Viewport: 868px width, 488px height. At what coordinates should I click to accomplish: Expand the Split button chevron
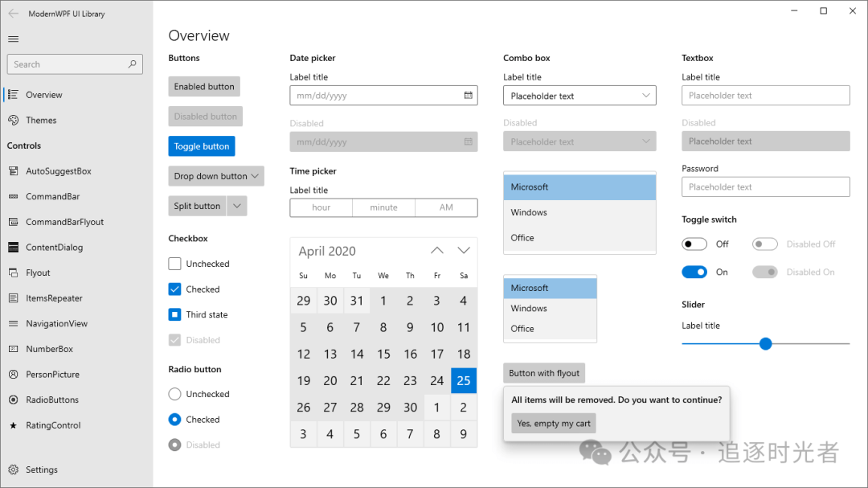coord(237,205)
